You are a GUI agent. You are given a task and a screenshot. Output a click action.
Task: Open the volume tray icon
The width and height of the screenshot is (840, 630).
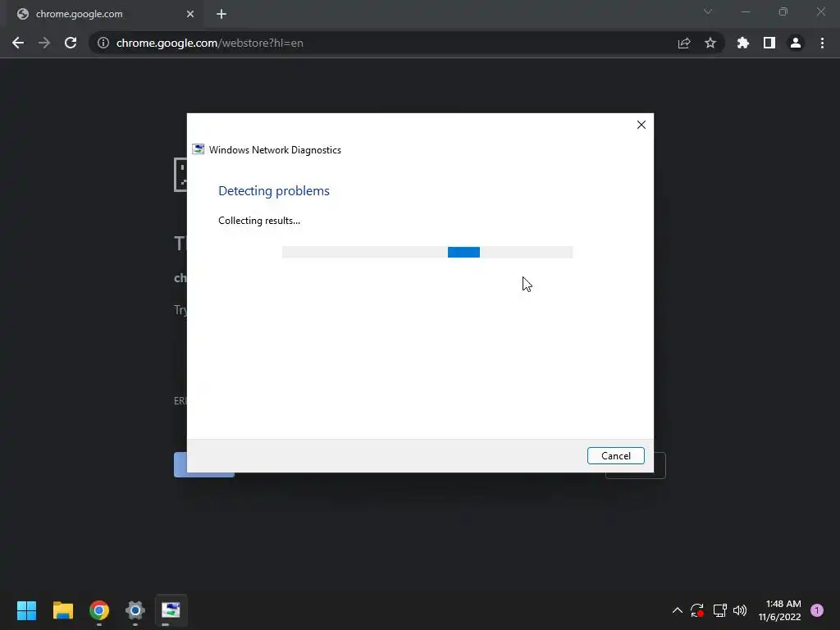(x=740, y=610)
